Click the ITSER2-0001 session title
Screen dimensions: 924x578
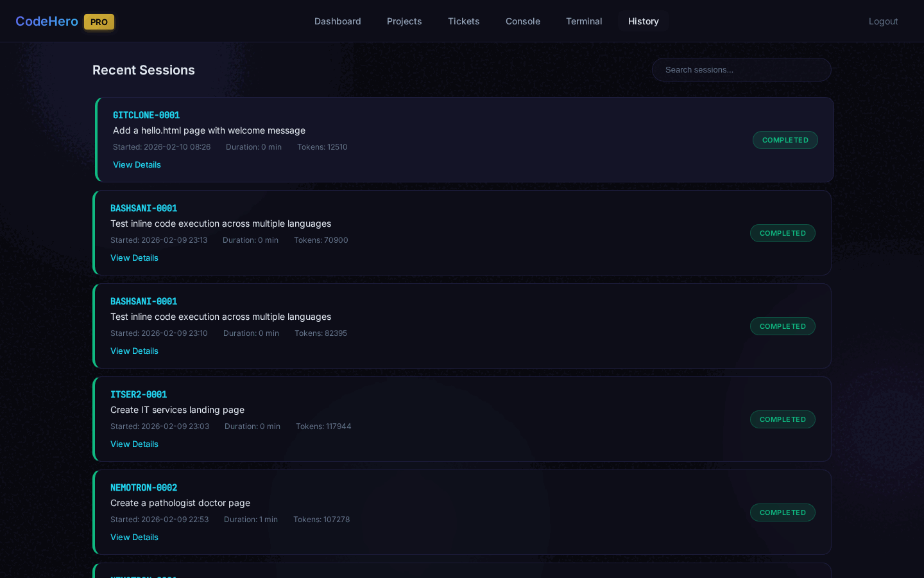click(139, 394)
